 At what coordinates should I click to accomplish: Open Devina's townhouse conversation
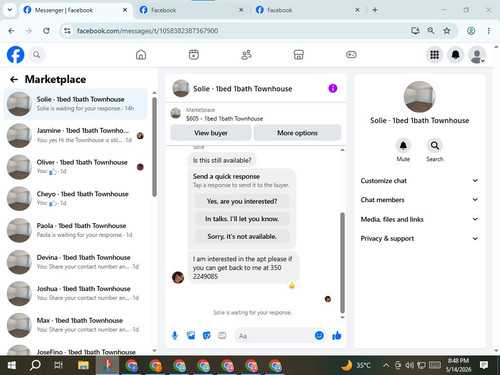[76, 262]
